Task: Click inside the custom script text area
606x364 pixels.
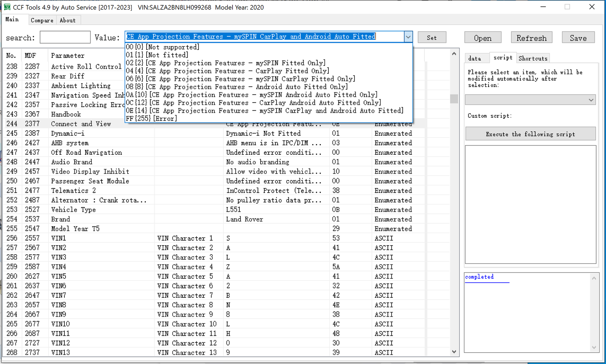Action: click(531, 204)
